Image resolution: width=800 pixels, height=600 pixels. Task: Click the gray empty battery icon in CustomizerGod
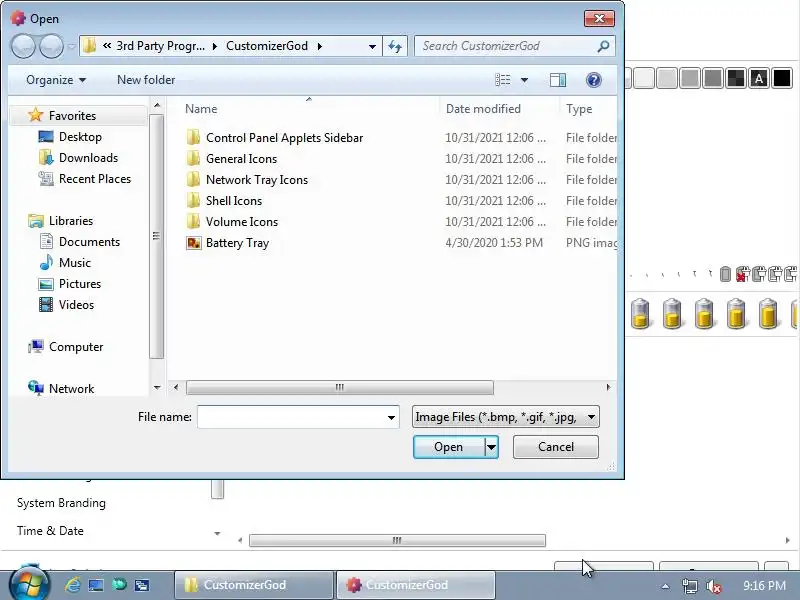[725, 274]
